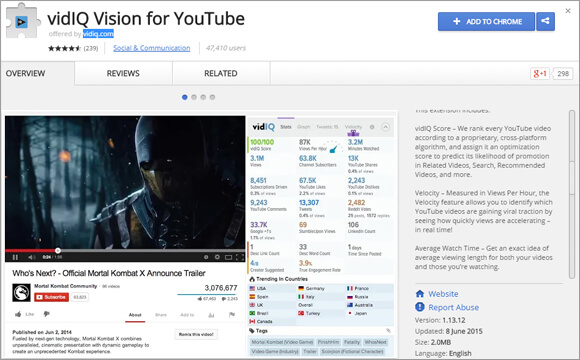Click the Add to Chrome button

[486, 21]
